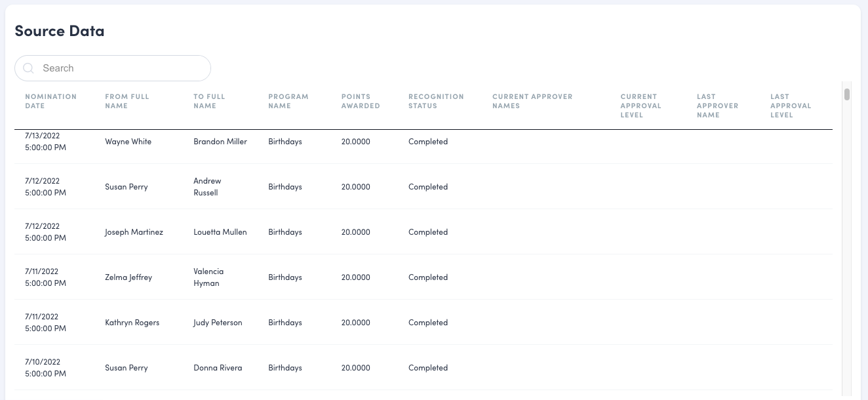Click Completed status in Zelma Jeffrey row
This screenshot has width=868, height=400.
click(427, 277)
